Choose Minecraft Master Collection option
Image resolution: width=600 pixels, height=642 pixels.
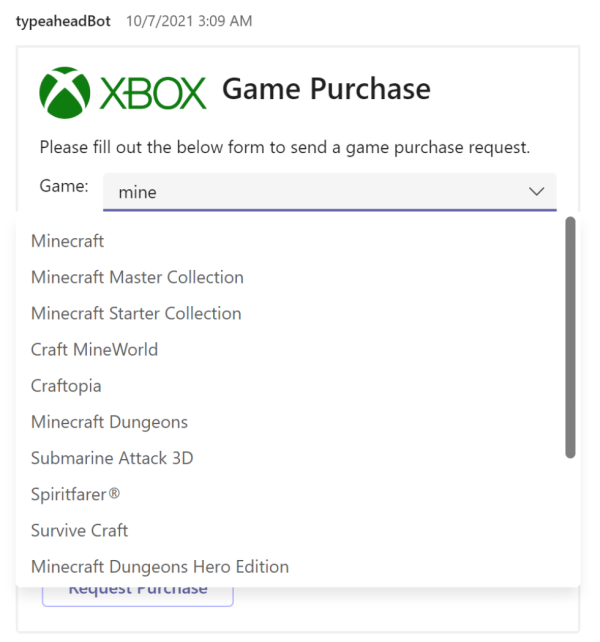click(x=137, y=277)
